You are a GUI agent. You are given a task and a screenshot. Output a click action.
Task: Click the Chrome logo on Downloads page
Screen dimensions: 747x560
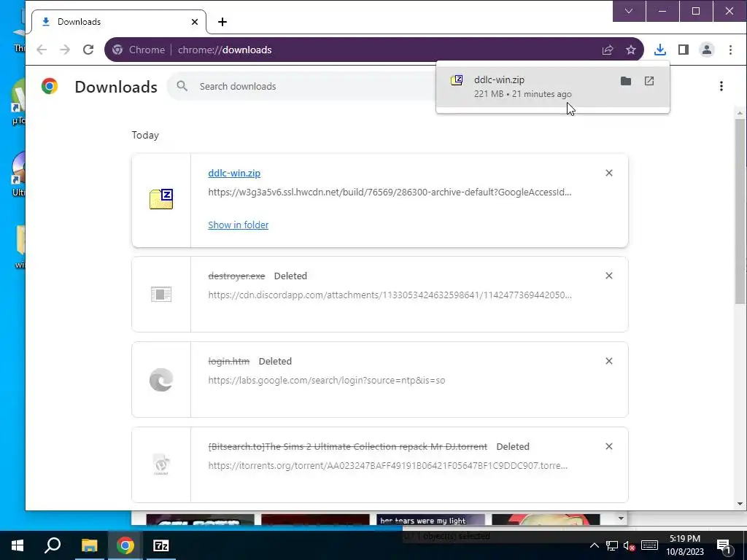[50, 86]
